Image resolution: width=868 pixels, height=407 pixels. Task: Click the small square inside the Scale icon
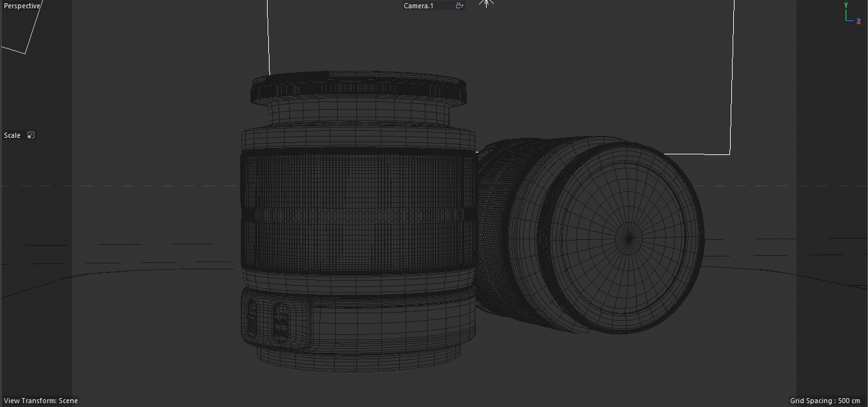pos(29,137)
